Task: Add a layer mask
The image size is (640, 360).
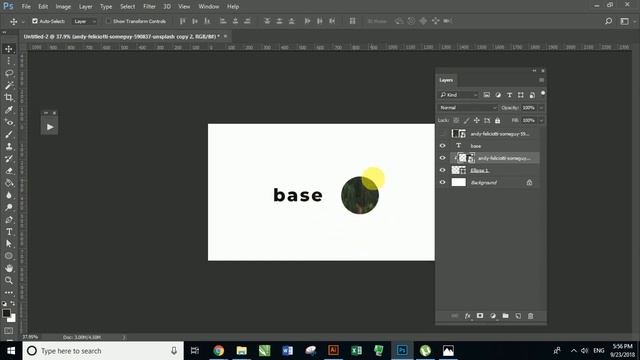Action: (x=480, y=316)
